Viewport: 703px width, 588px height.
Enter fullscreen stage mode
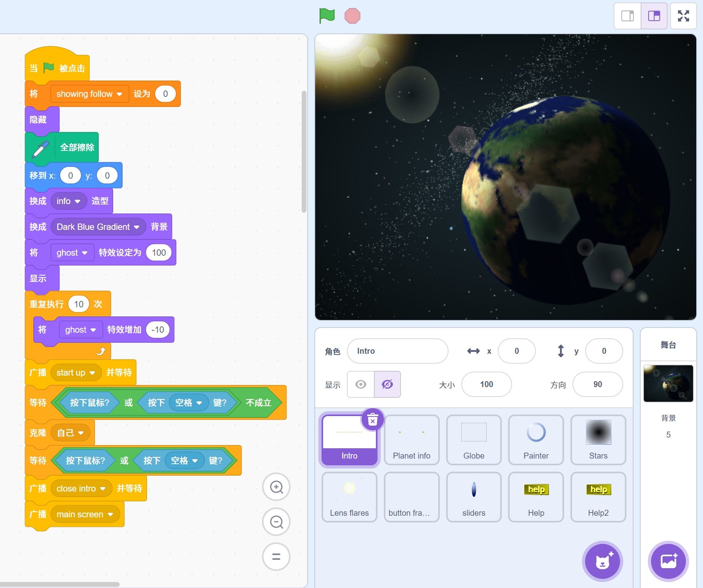[x=683, y=16]
